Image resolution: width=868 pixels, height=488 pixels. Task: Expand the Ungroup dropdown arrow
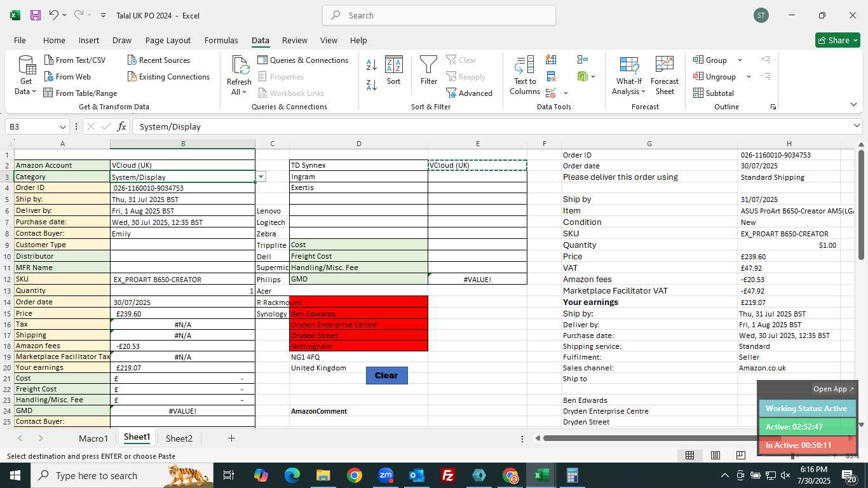[749, 76]
